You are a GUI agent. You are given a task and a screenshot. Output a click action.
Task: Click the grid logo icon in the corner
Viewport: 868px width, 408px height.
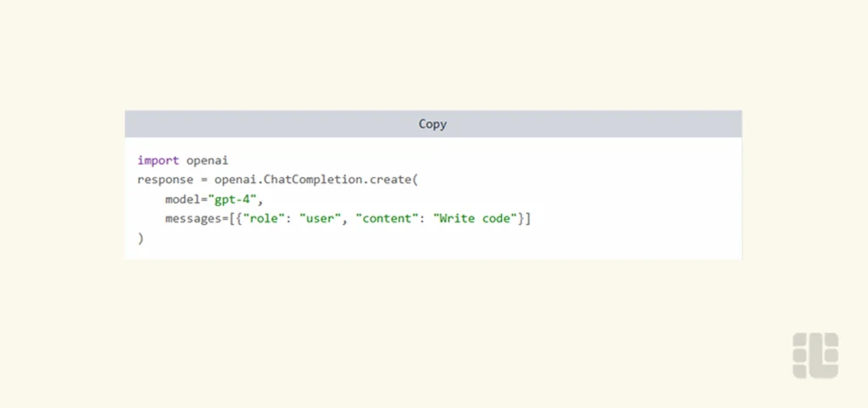click(815, 355)
